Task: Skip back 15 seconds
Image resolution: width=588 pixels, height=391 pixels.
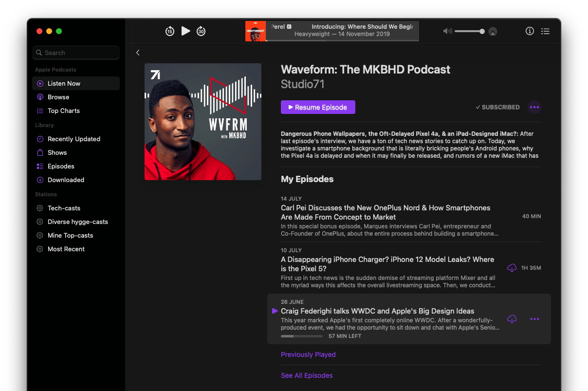Action: [x=169, y=31]
